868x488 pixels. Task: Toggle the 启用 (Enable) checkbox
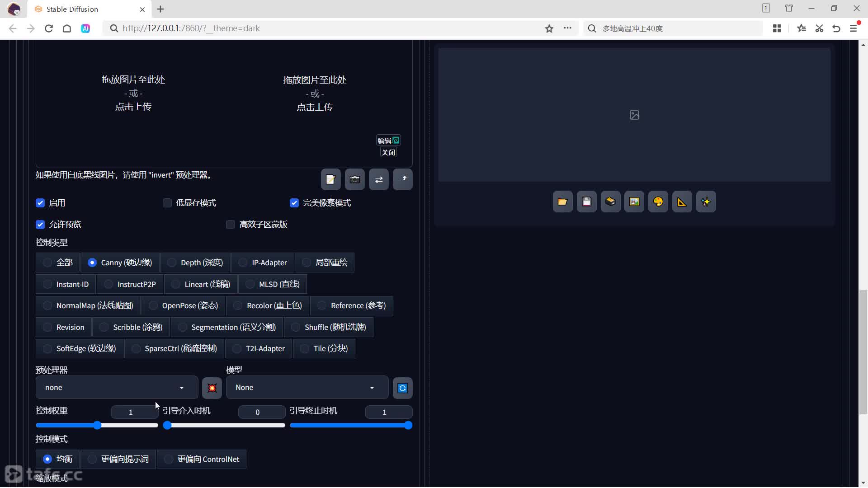click(x=40, y=202)
